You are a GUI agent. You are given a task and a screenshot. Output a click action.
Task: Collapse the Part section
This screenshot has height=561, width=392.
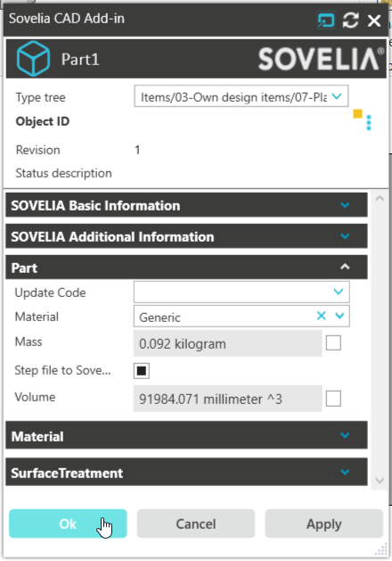[x=186, y=268]
